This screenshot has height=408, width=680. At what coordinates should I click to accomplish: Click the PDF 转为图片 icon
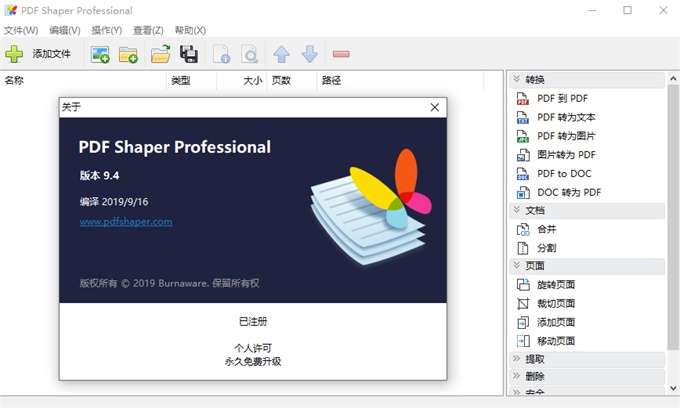tap(523, 136)
